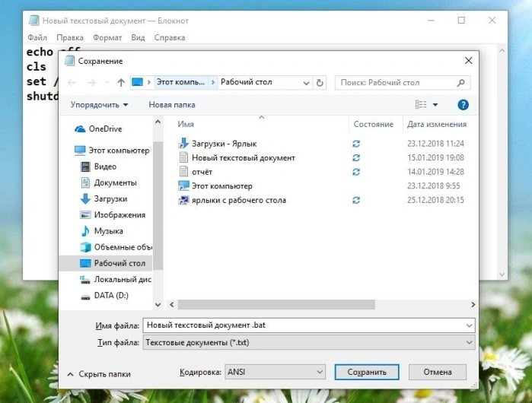This screenshot has height=403, width=532.
Task: Expand the Тип файла combo box
Action: pyautogui.click(x=309, y=342)
